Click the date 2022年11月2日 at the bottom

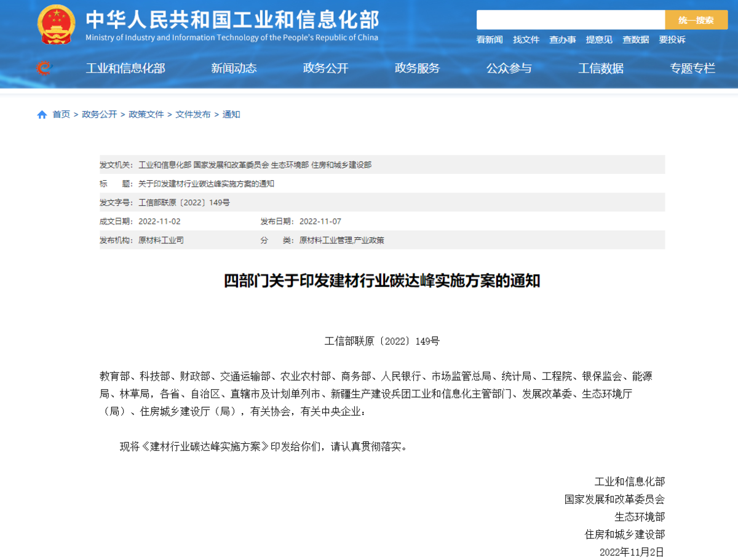pos(632,552)
